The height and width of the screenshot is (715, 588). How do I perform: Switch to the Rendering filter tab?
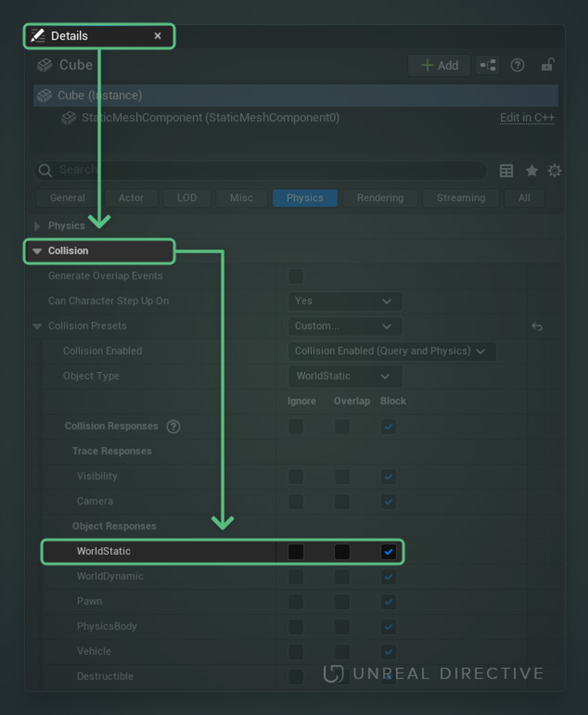click(380, 198)
